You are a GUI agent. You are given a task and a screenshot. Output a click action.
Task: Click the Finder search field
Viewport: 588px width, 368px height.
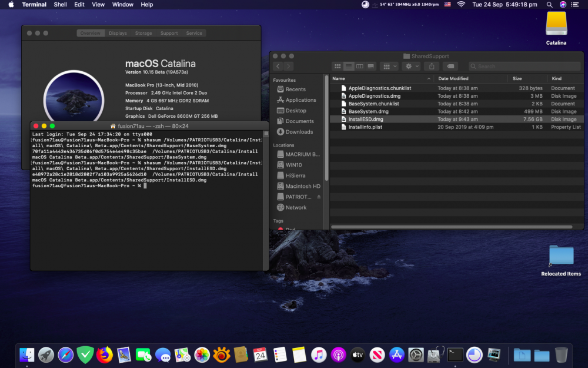point(524,67)
